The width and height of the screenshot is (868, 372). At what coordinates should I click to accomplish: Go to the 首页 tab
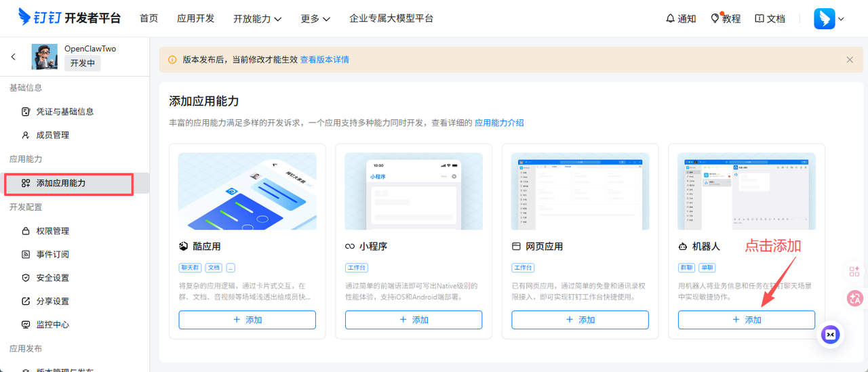point(149,18)
